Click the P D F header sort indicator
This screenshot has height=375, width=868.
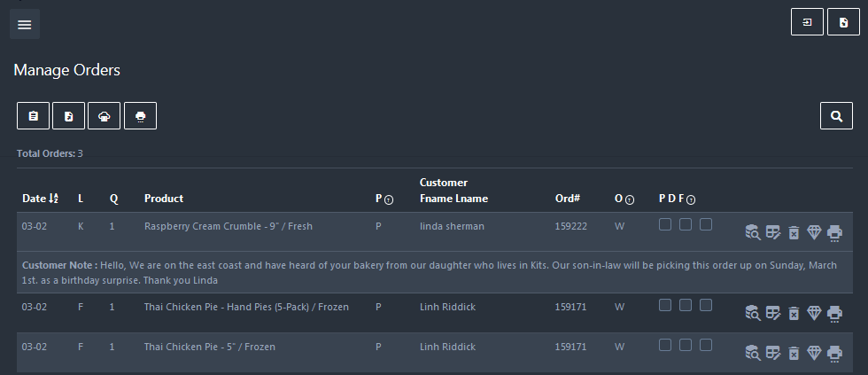pos(691,200)
